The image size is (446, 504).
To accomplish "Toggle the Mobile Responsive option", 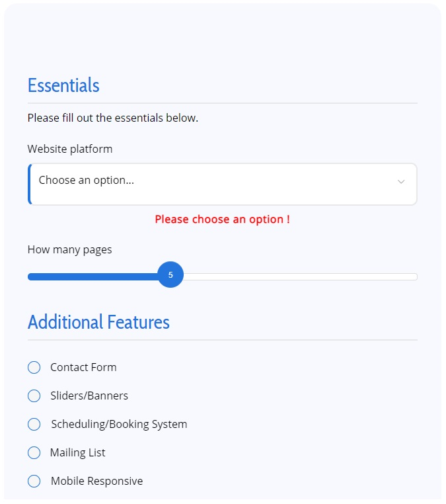I will [x=34, y=481].
